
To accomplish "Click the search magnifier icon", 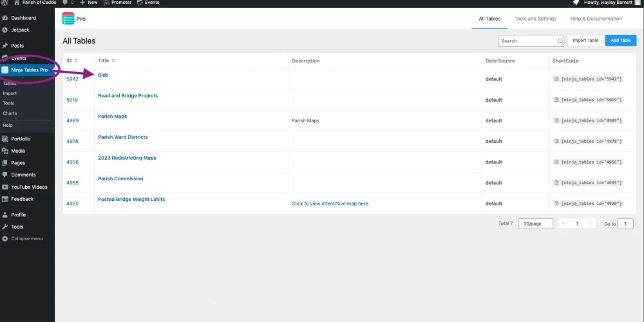I will click(x=560, y=41).
